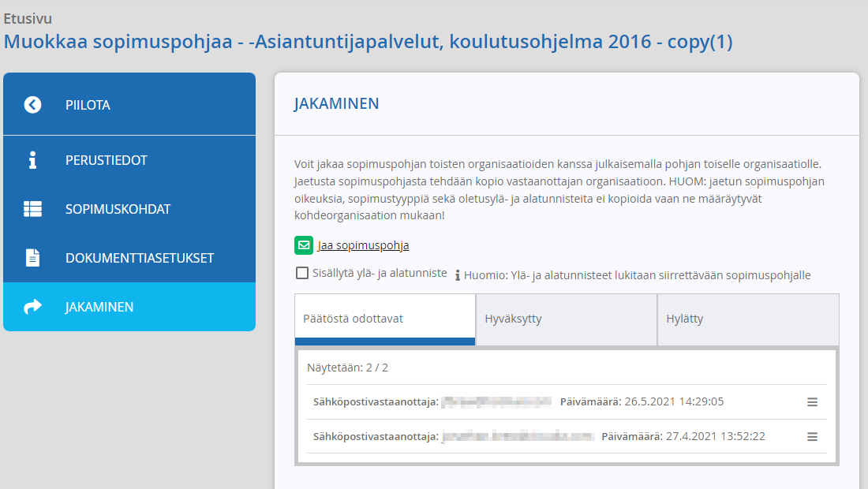
Task: Click the Jaa sopimuspohja link
Action: click(x=363, y=245)
